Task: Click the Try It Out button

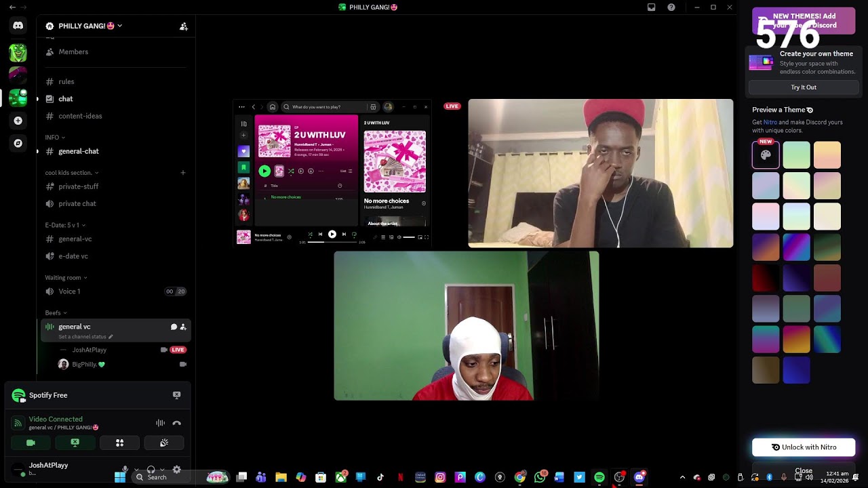Action: click(x=804, y=87)
